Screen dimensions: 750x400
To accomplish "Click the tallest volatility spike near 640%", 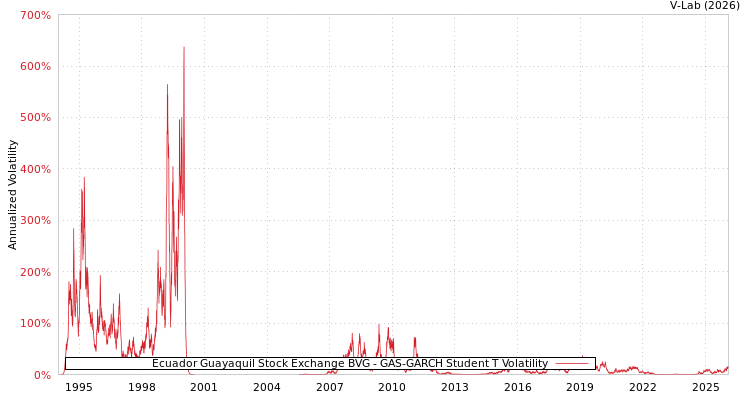I will pos(183,47).
